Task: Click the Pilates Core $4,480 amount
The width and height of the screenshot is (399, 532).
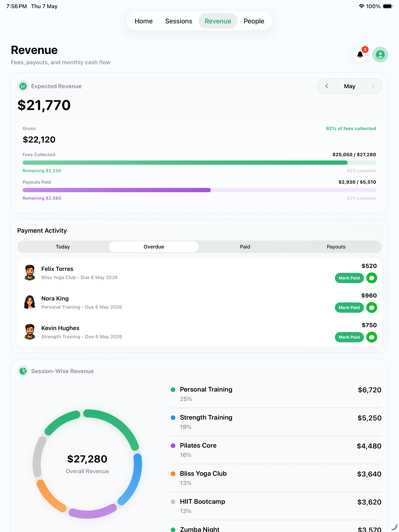Action: click(x=369, y=446)
